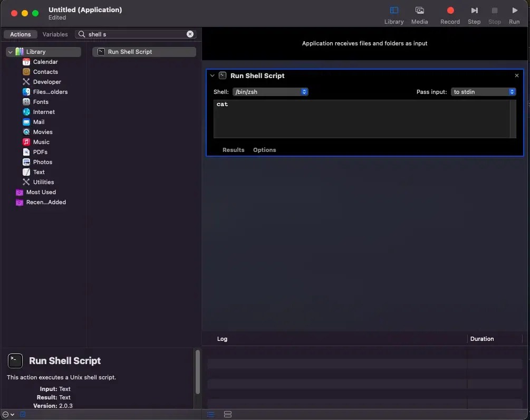Select the Library row in sidebar
Screen dimensions: 530x420
[44, 52]
